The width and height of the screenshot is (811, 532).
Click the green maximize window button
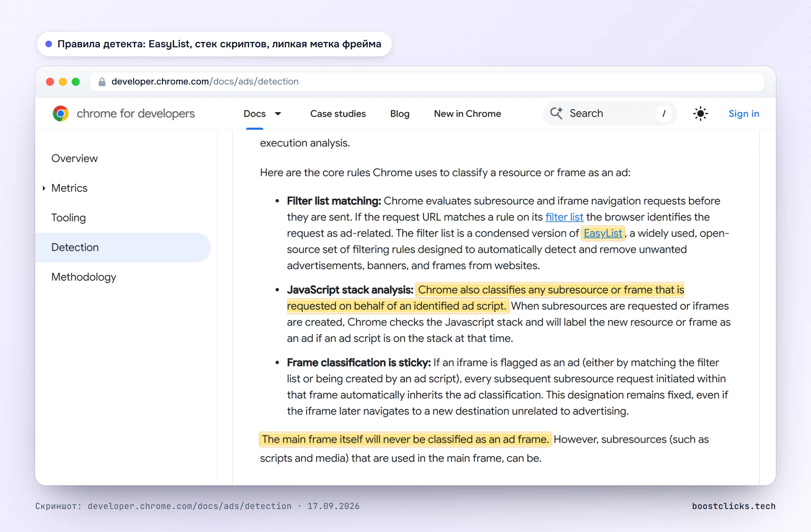click(76, 82)
